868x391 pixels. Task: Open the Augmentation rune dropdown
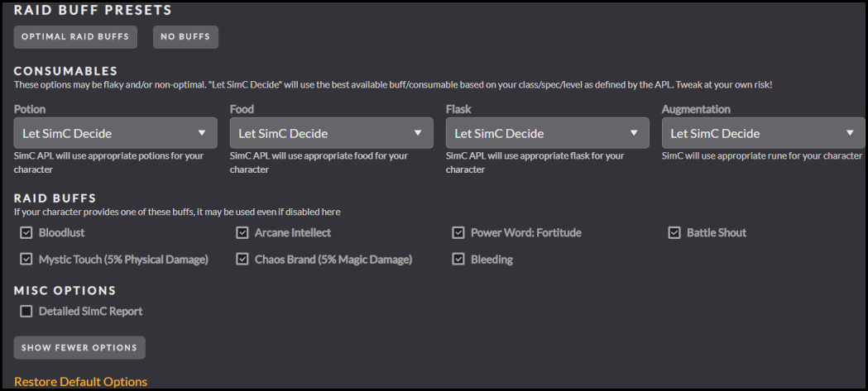763,133
